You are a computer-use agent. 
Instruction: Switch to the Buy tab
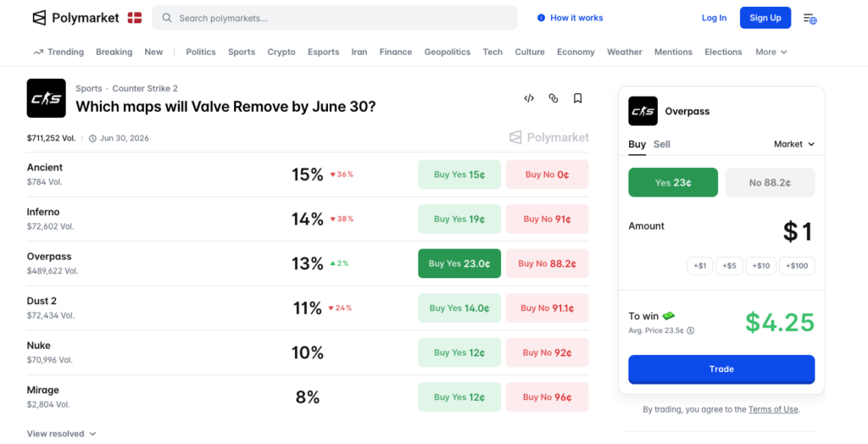(x=637, y=144)
